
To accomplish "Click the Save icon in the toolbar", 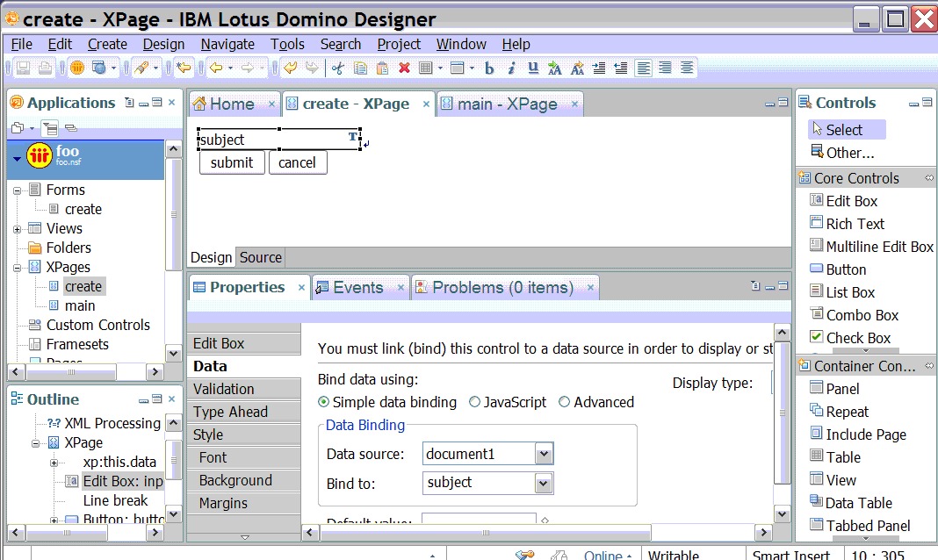I will (x=24, y=67).
